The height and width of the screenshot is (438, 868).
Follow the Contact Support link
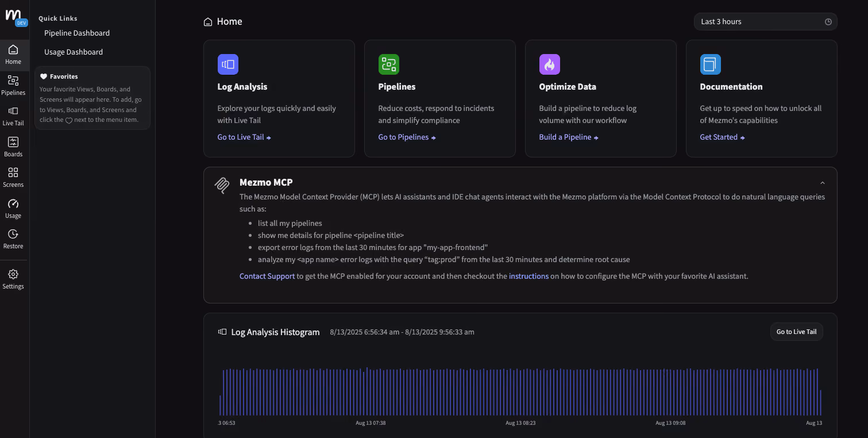click(267, 276)
